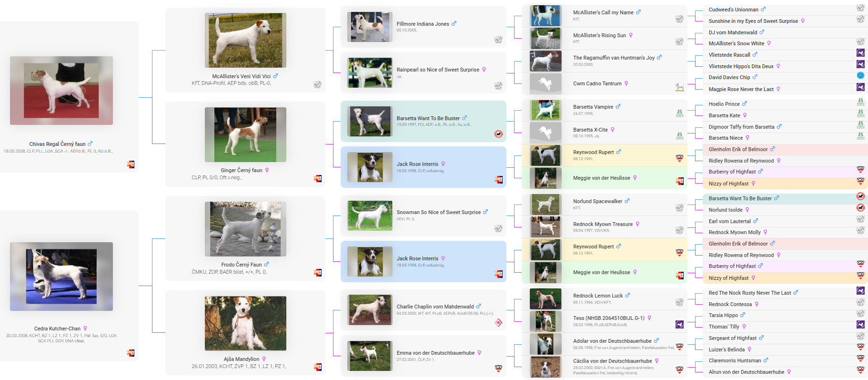Click the club icon beside Ajša Mandylion
Screen dimensions: 868x380
tap(317, 367)
